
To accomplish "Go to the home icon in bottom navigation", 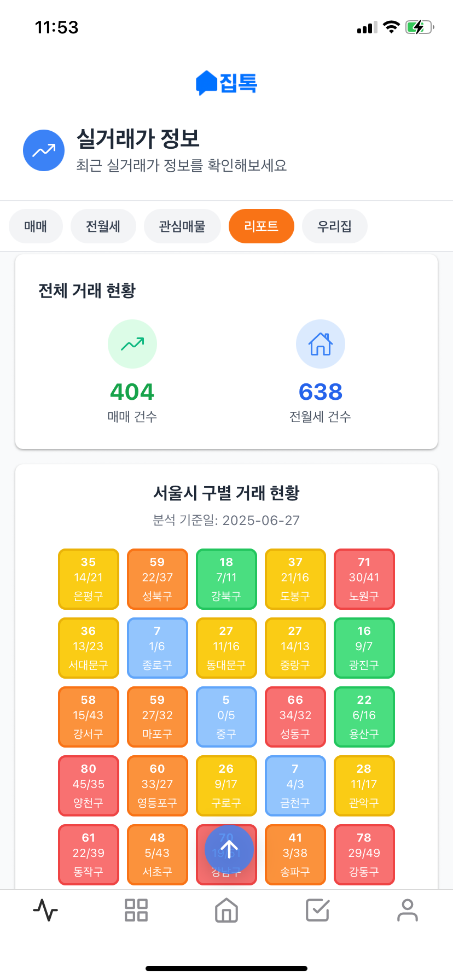I will 226,910.
